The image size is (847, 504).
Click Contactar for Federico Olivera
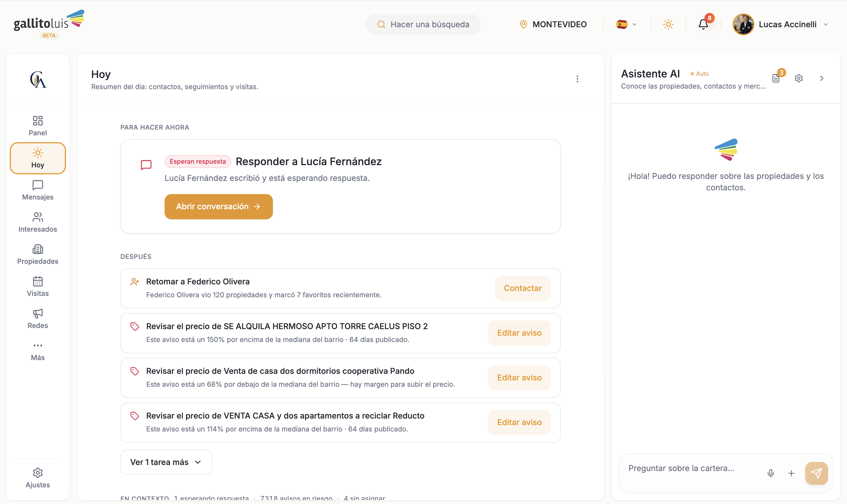click(522, 288)
